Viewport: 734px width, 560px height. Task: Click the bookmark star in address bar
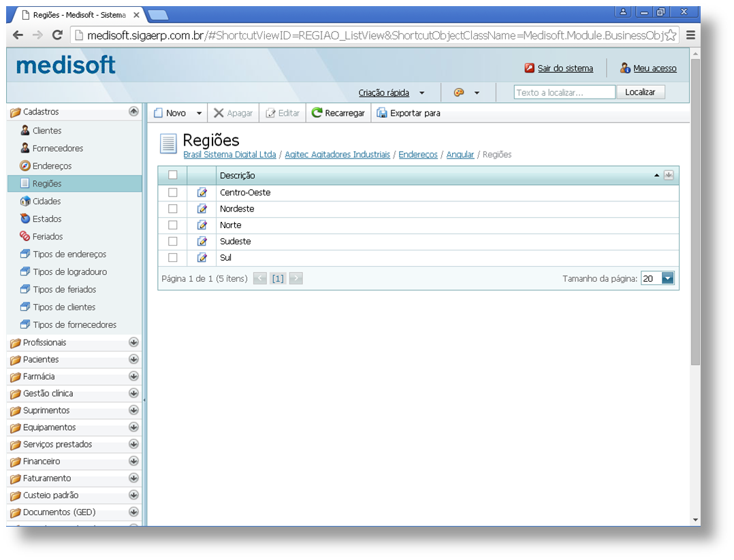point(670,35)
